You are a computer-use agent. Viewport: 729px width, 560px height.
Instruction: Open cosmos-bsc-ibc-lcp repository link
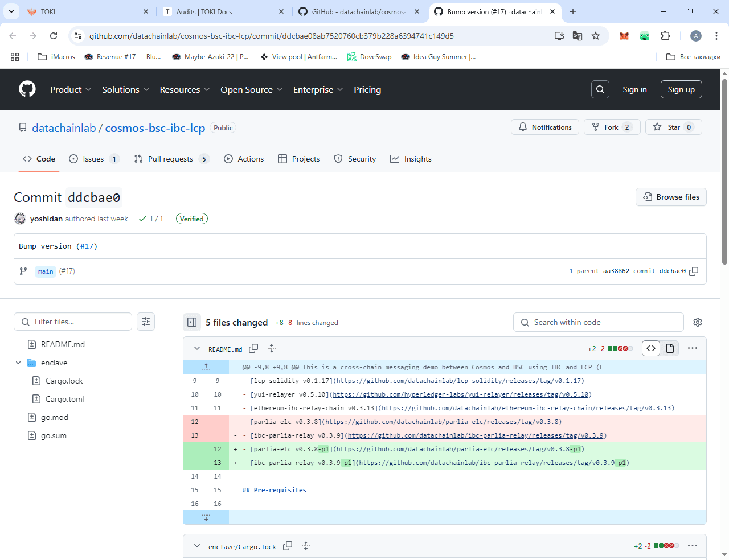pos(155,128)
